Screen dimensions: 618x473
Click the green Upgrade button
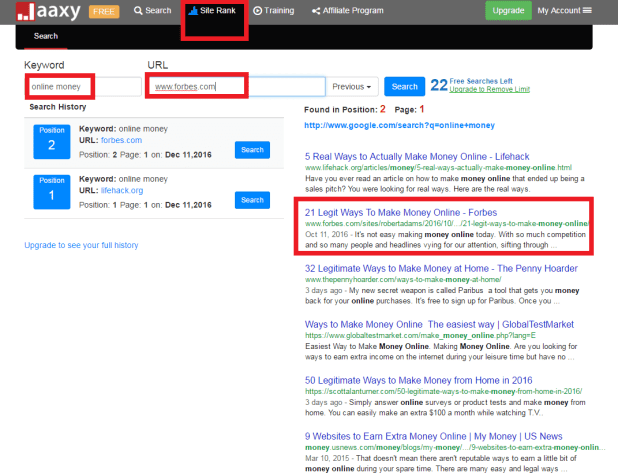(x=508, y=11)
